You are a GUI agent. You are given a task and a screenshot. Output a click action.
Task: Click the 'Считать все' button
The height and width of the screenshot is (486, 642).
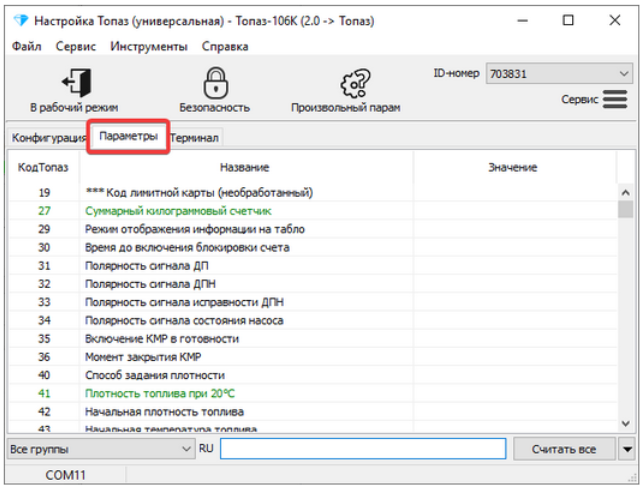564,449
